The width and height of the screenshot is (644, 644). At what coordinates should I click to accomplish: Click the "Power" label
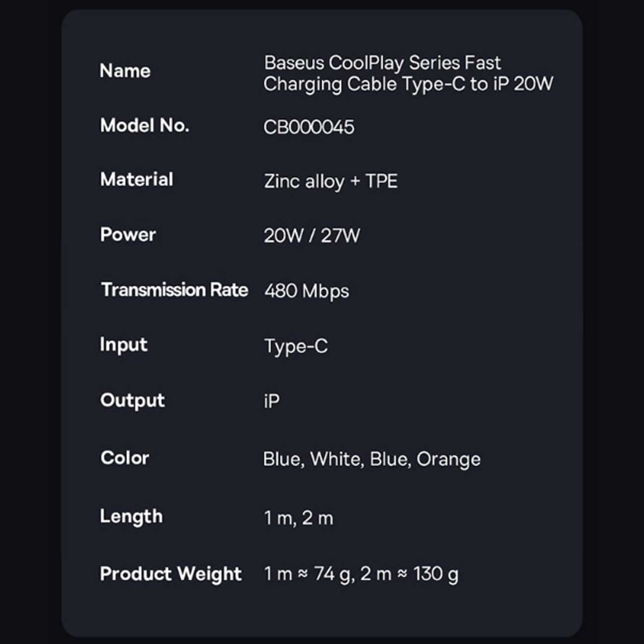[x=128, y=234]
